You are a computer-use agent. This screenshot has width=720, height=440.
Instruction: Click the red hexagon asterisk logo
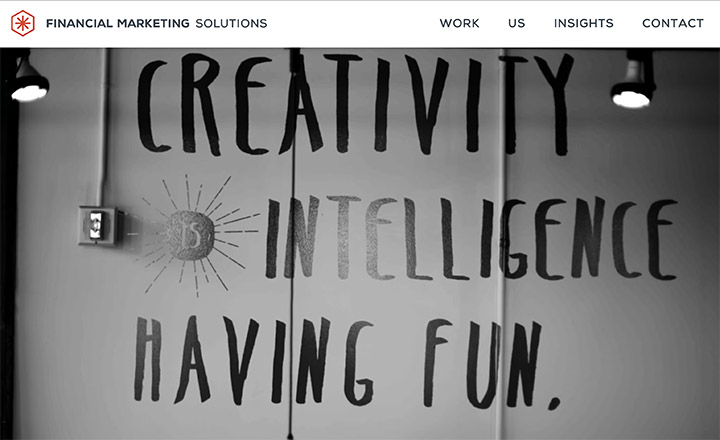pyautogui.click(x=22, y=23)
